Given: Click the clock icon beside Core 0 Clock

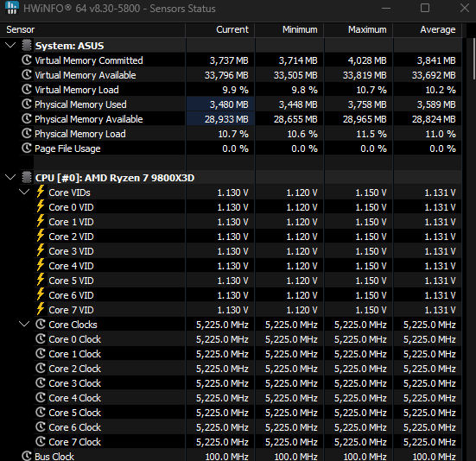Looking at the screenshot, I should coord(41,338).
